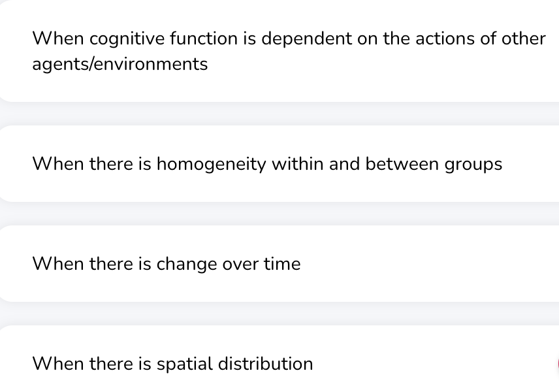Click the 'homogeneity' answer card
Image resolution: width=559 pixels, height=392 pixels.
[279, 164]
